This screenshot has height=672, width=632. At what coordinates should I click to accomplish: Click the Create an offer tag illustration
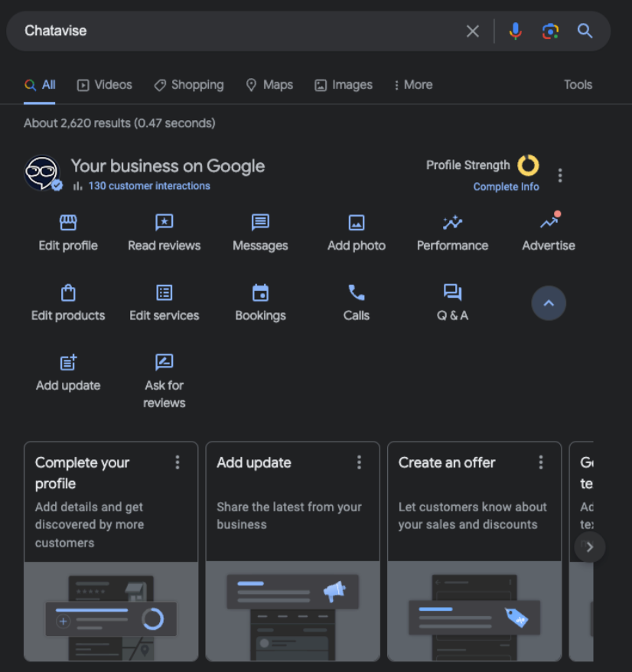[x=474, y=612]
